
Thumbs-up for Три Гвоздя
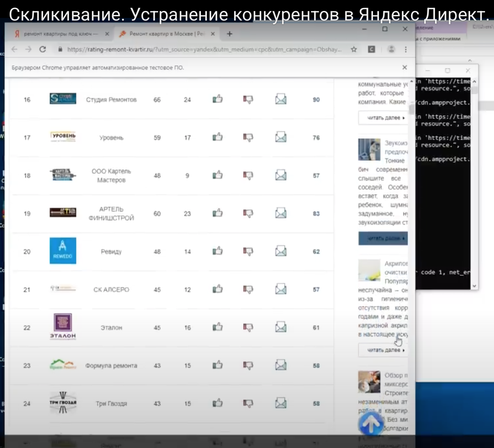[217, 403]
